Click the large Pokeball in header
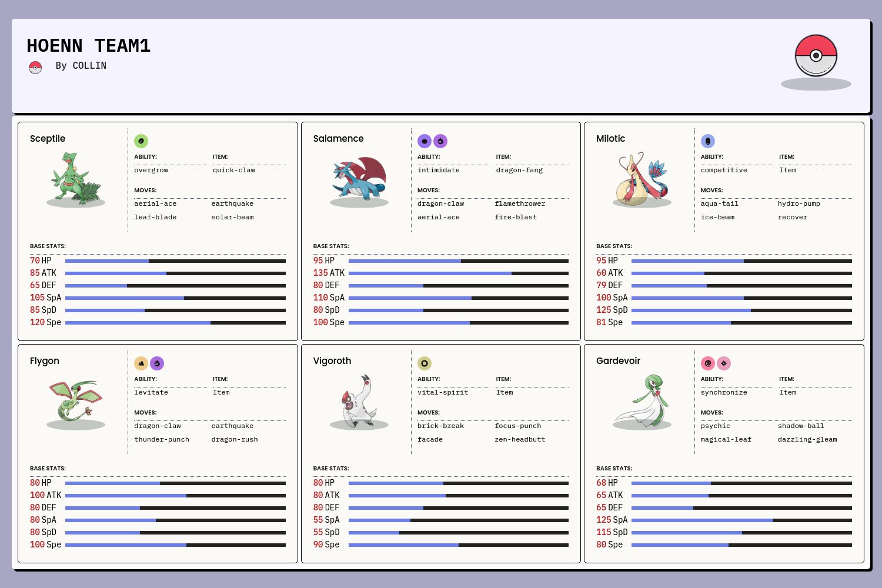882x588 pixels. point(816,56)
